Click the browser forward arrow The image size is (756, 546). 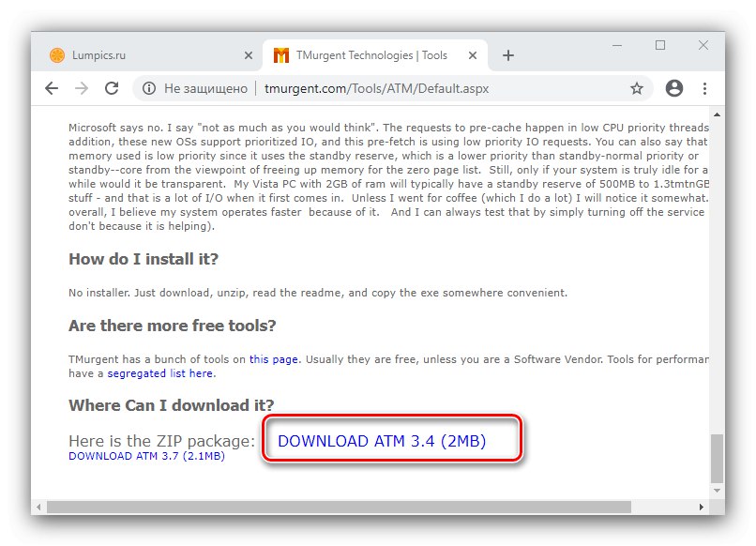82,88
